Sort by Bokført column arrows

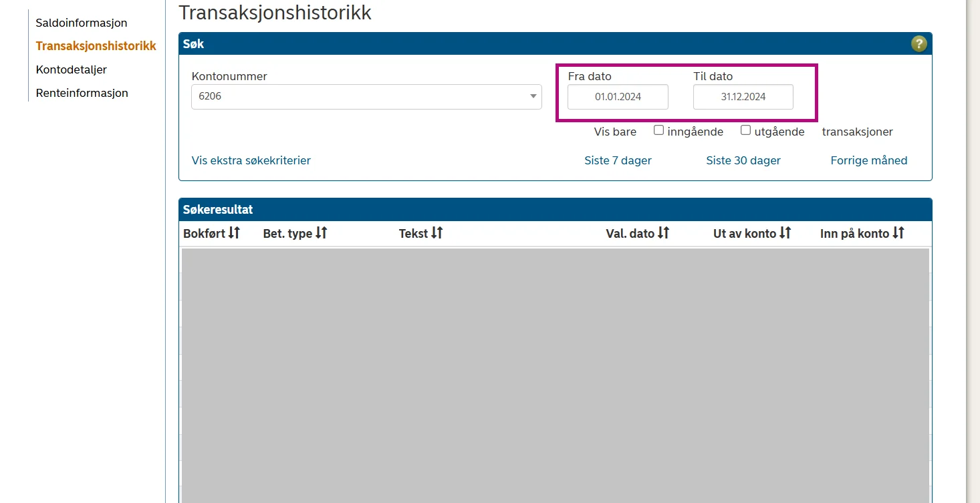click(234, 233)
